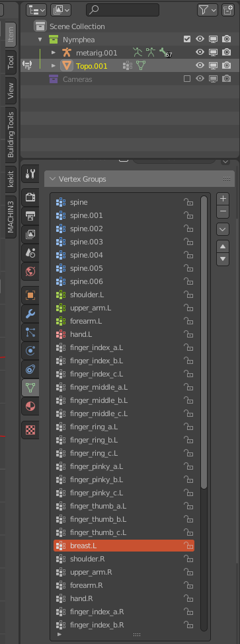Move vertex group up in list
Image resolution: width=240 pixels, height=644 pixels.
pyautogui.click(x=223, y=246)
